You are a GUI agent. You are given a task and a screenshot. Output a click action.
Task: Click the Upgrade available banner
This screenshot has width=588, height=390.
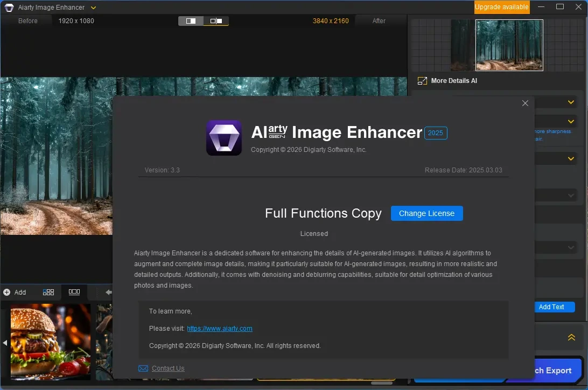502,7
